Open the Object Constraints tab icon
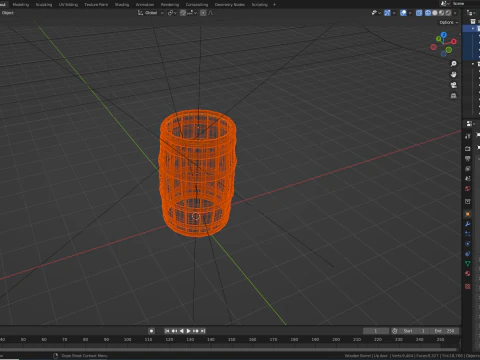The image size is (480, 360). click(468, 254)
